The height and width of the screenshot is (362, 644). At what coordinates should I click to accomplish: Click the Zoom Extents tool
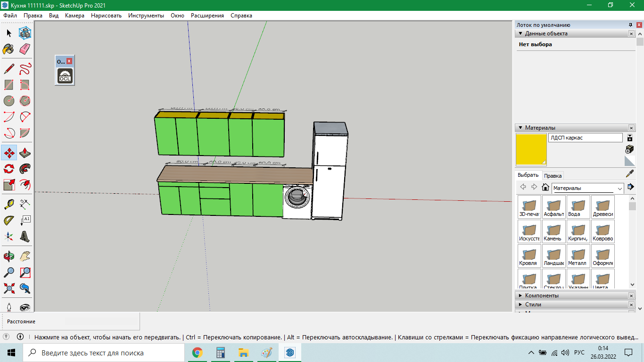point(9,288)
